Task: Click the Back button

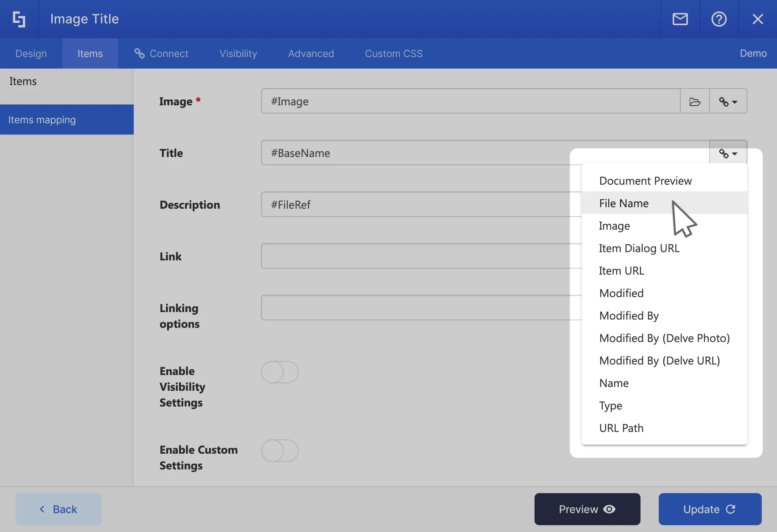Action: [58, 509]
